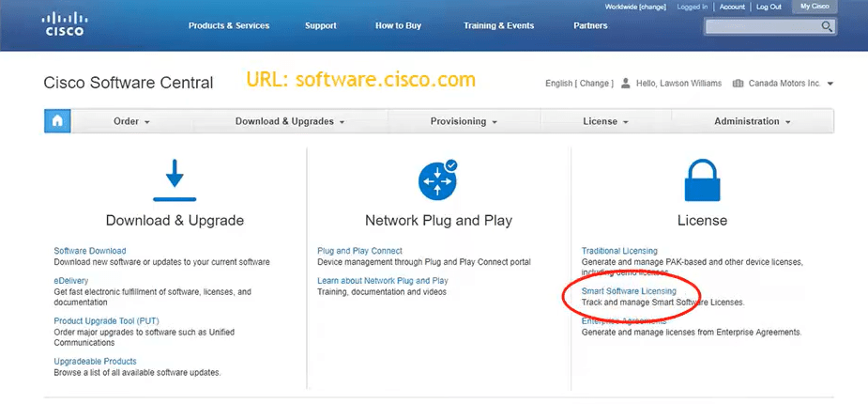
Task: Click inside the top search field
Action: tap(762, 26)
